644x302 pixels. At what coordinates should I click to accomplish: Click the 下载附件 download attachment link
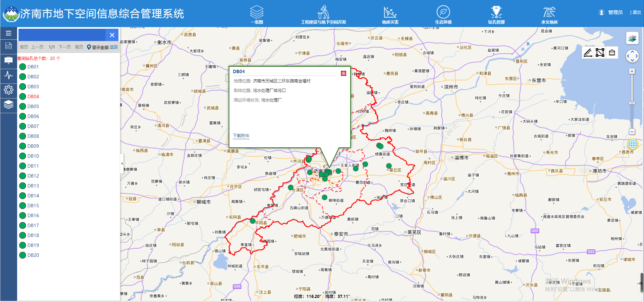coord(241,136)
